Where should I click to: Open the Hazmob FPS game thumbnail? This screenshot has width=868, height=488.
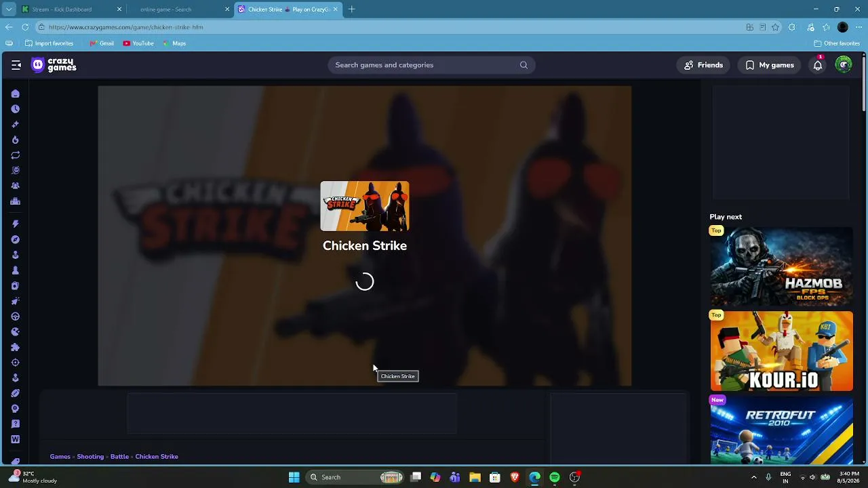pyautogui.click(x=782, y=266)
